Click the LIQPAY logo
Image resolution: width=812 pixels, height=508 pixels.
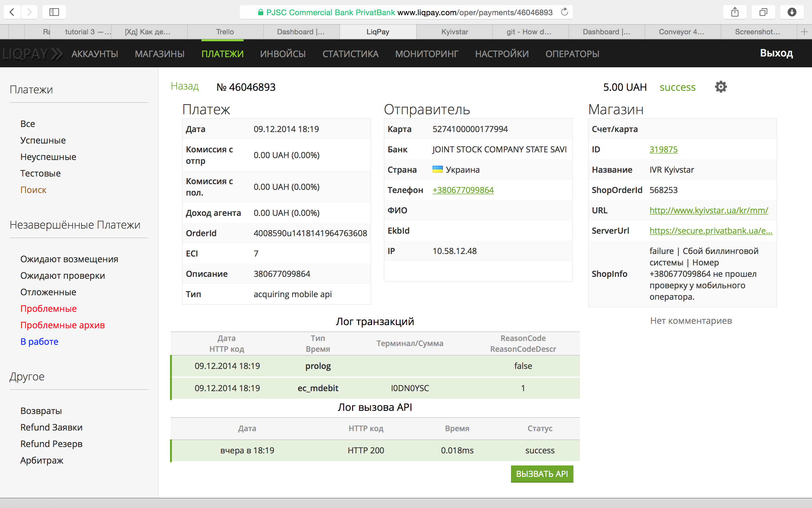coord(33,54)
